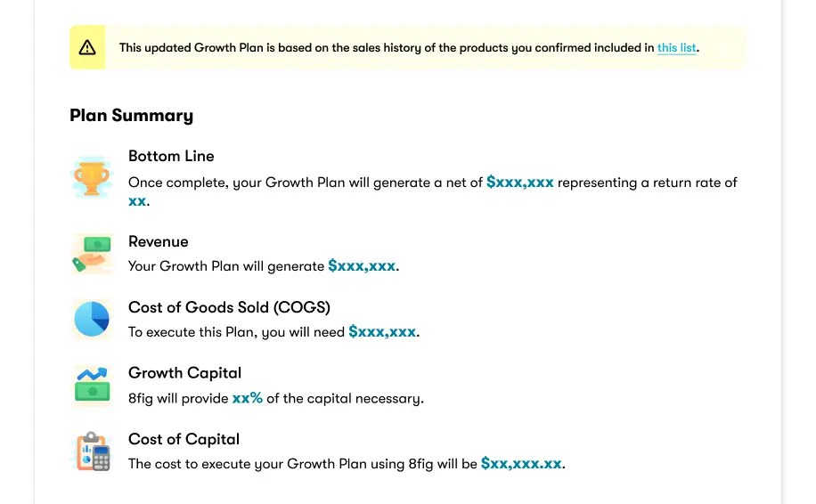Click the Cost of Goods Sold (COGS) heading
The image size is (816, 504).
[x=230, y=307]
